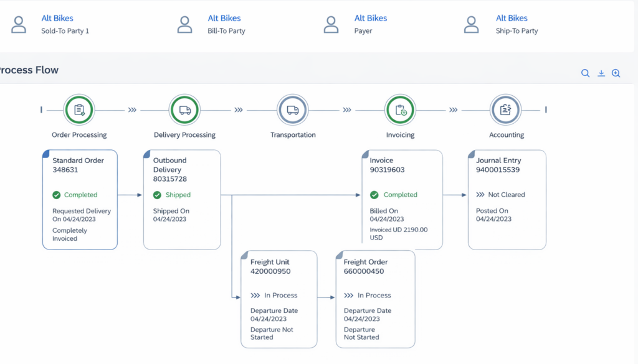This screenshot has height=364, width=638.
Task: Click the search magnifier in Process Flow
Action: pos(585,73)
